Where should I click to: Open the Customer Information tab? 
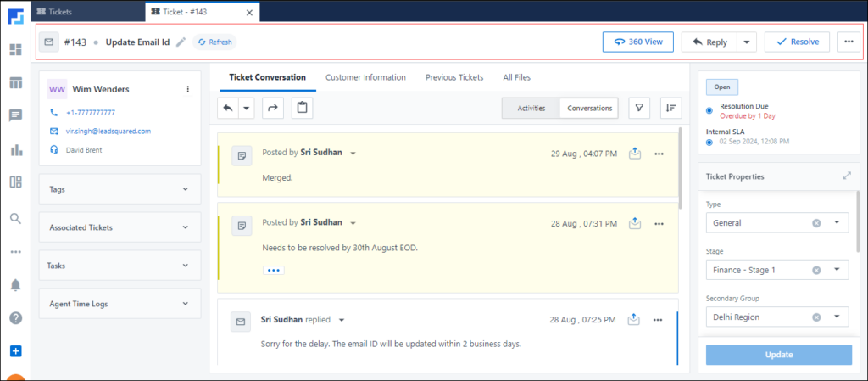click(x=365, y=77)
